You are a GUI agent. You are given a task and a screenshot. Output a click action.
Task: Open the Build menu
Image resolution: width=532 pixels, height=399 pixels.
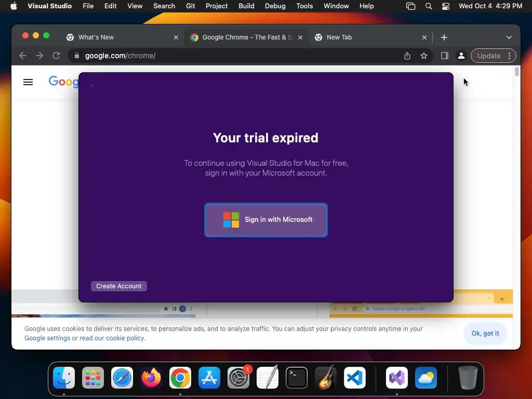coord(246,6)
